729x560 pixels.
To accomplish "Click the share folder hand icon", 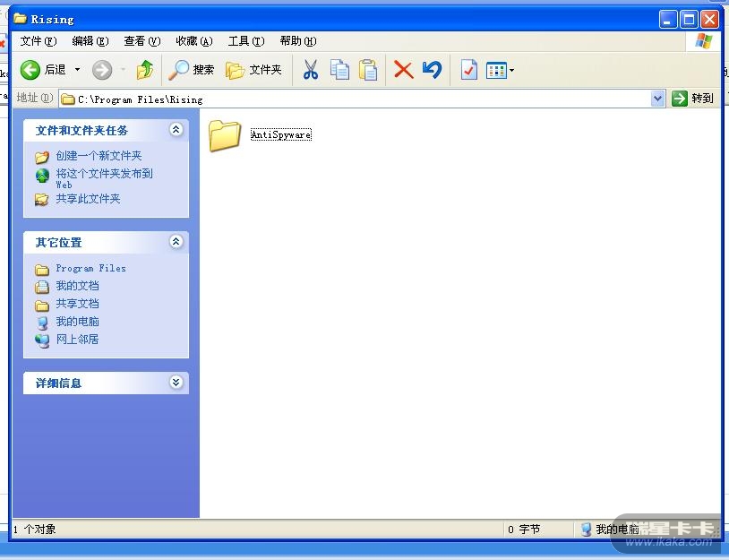I will pyautogui.click(x=41, y=200).
